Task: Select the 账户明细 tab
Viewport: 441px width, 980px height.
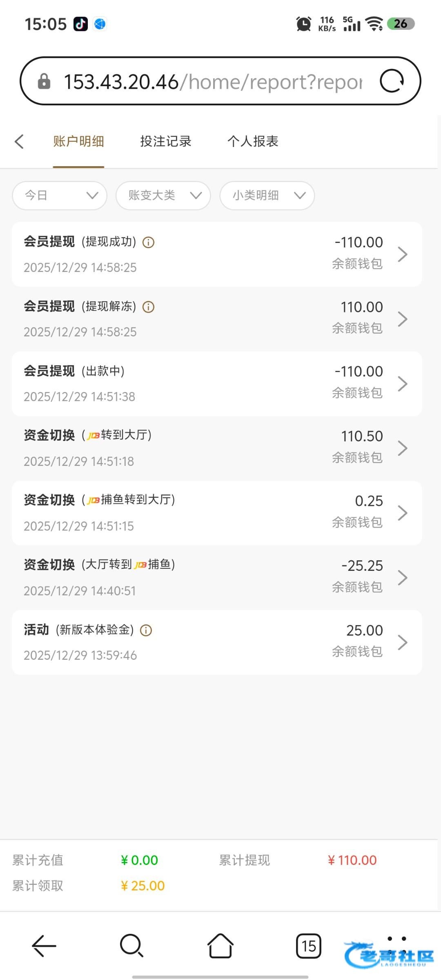Action: [x=78, y=142]
